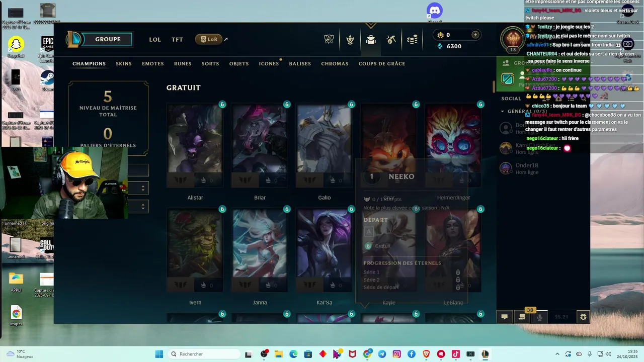Open the LoR external link button
The height and width of the screenshot is (362, 644).
(x=209, y=39)
